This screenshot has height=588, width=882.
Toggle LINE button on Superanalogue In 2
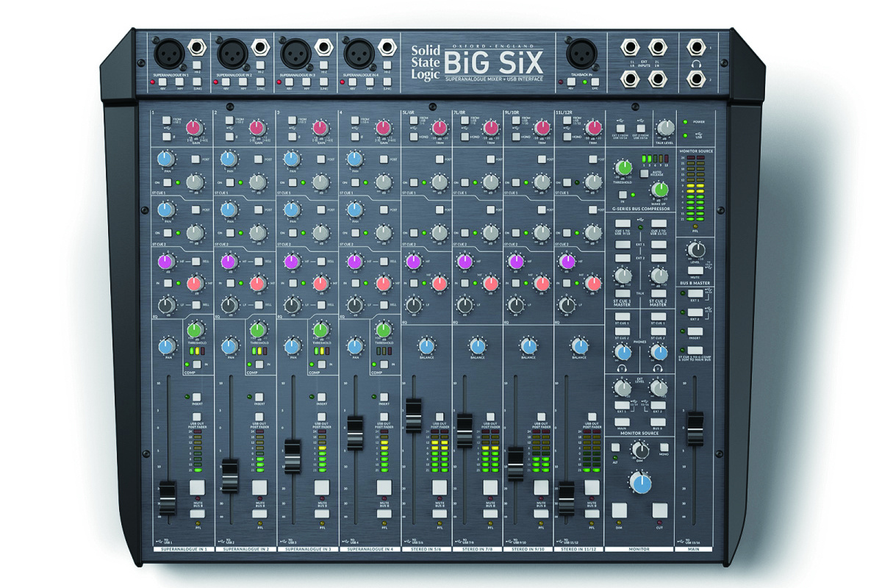coord(261,82)
